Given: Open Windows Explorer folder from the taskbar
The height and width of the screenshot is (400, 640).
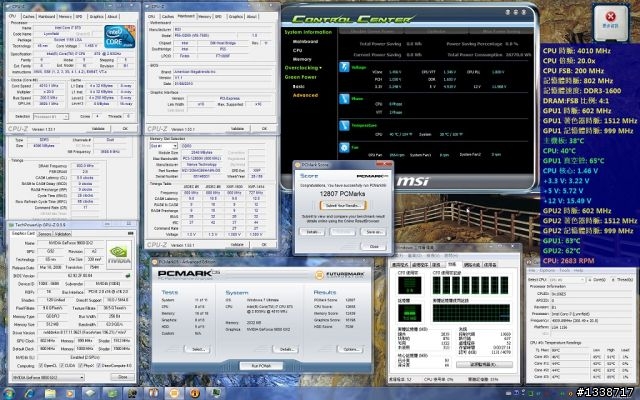Looking at the screenshot, I should point(50,393).
